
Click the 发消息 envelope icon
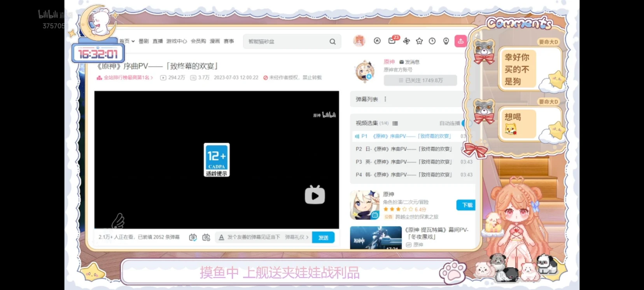coord(402,62)
